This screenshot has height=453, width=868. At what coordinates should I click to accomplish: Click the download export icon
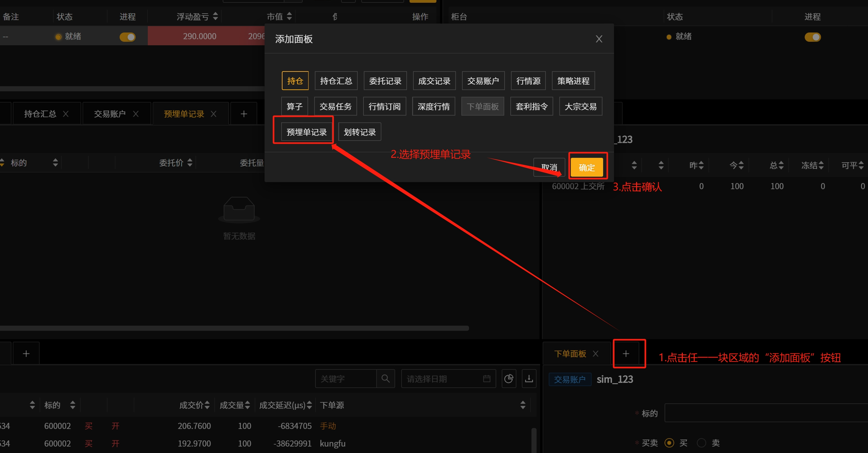tap(529, 378)
